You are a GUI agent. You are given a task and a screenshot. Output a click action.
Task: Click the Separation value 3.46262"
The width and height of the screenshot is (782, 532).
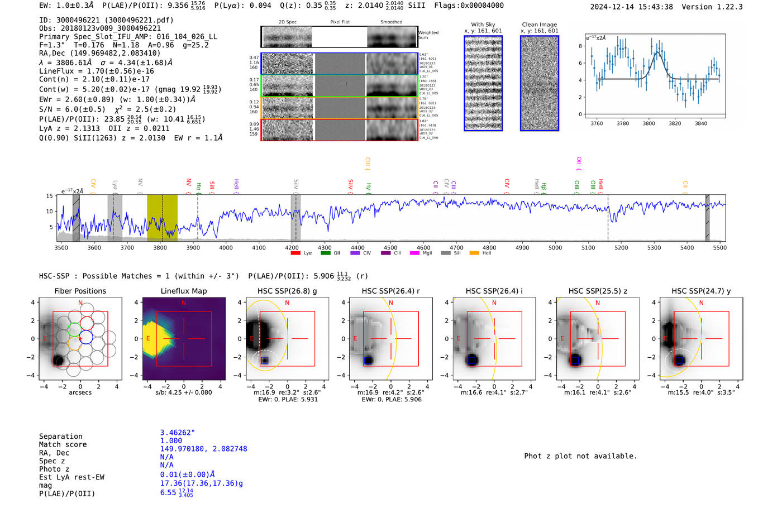click(178, 433)
